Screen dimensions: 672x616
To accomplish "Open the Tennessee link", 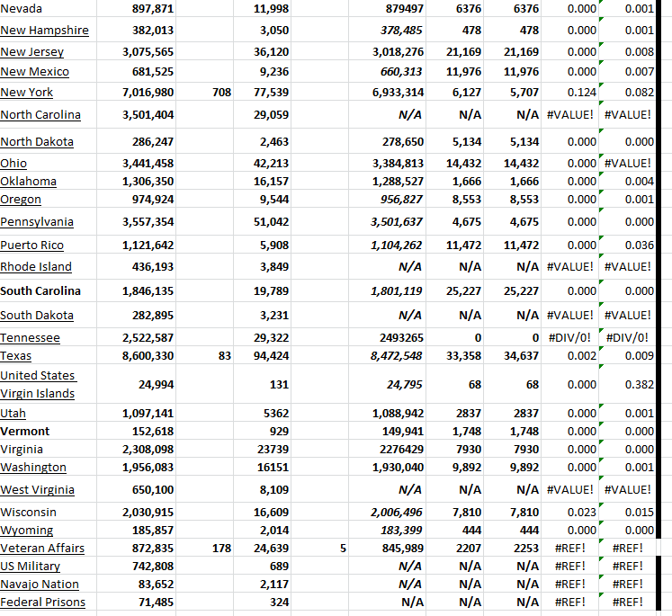I will [x=30, y=337].
